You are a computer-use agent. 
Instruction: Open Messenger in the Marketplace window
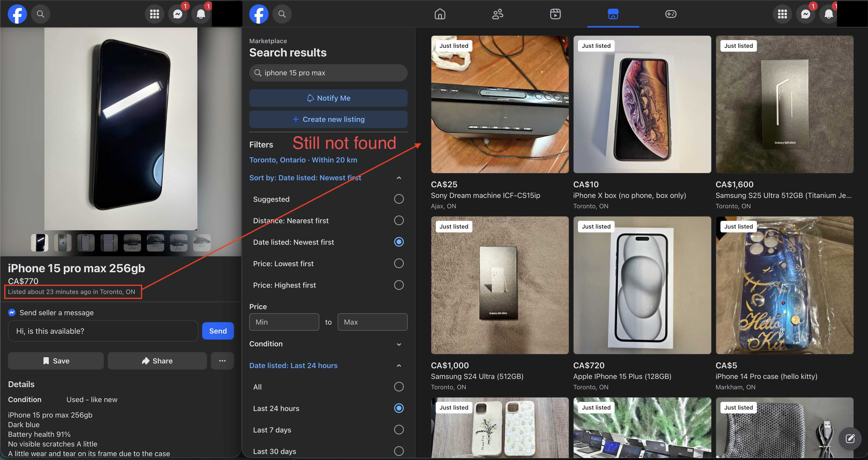[x=805, y=14]
